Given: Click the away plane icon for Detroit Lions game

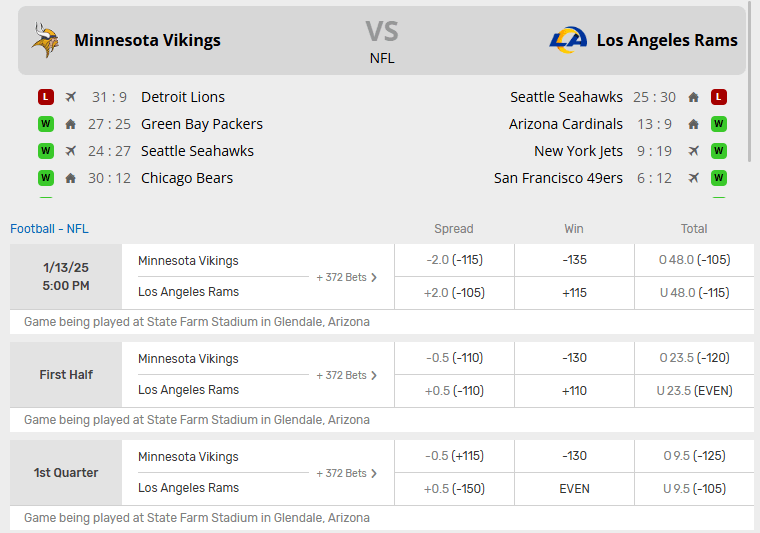Looking at the screenshot, I should point(70,97).
